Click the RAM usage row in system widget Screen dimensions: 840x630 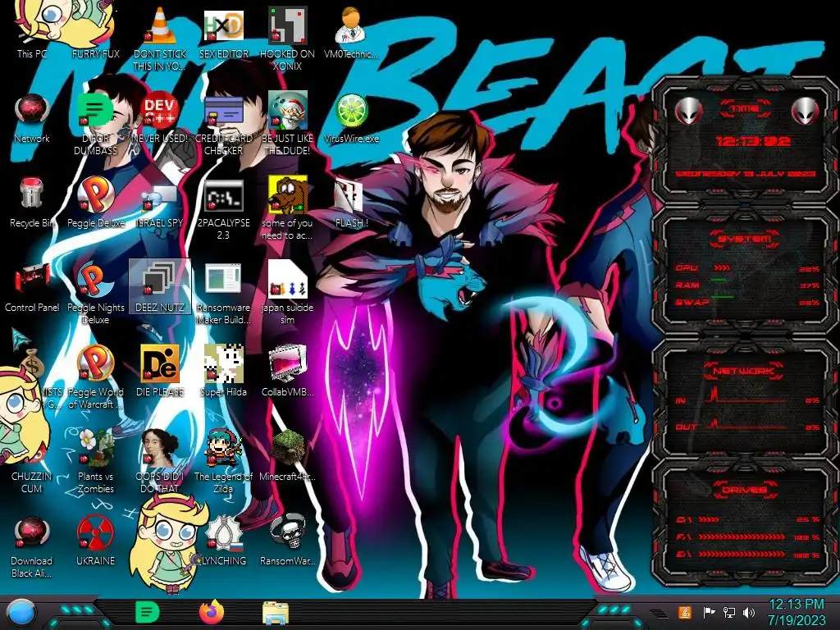point(747,285)
